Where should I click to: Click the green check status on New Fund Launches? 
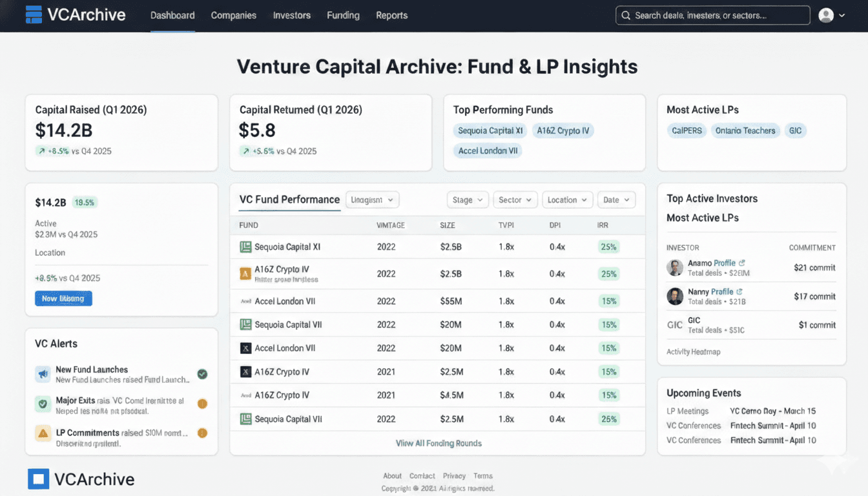202,374
